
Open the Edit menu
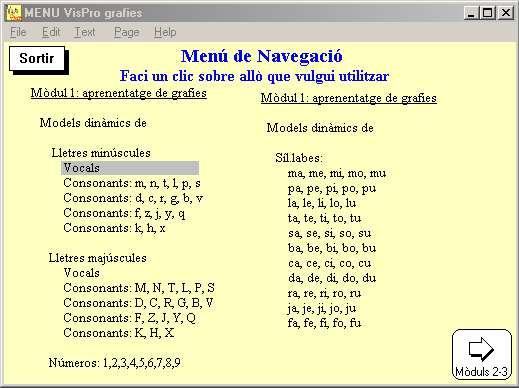tap(51, 32)
